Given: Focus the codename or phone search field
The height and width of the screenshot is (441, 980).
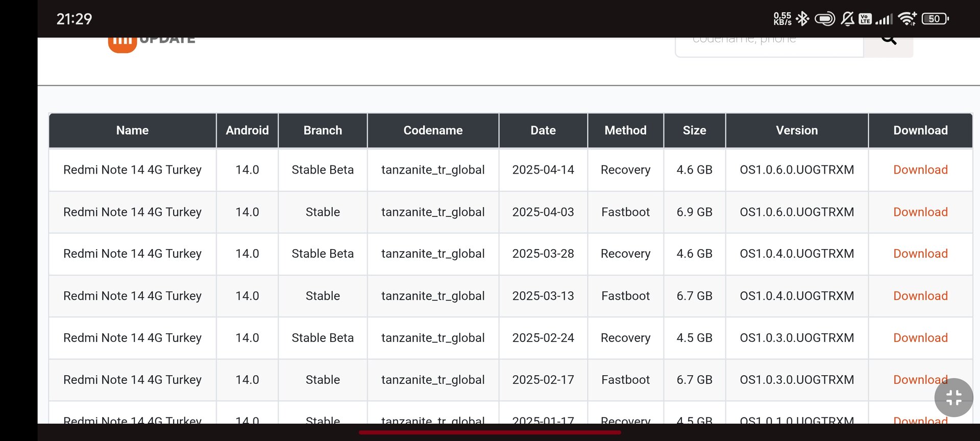Looking at the screenshot, I should (x=770, y=46).
